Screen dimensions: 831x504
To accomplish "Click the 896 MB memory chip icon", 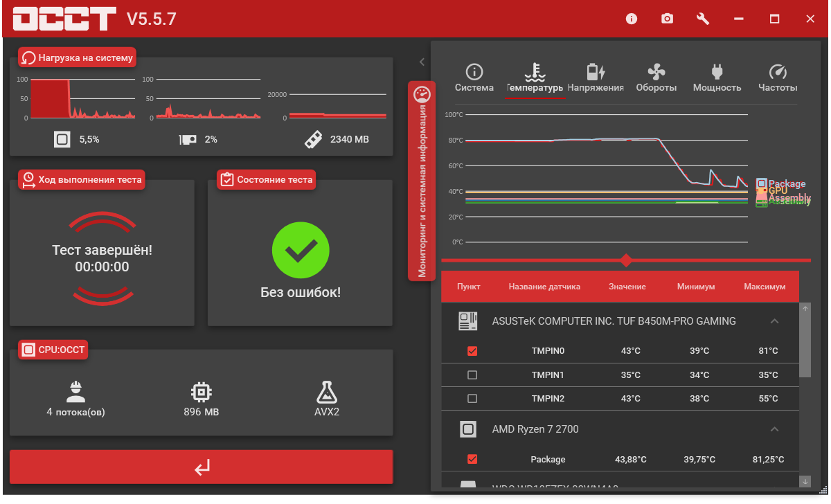I will [202, 393].
